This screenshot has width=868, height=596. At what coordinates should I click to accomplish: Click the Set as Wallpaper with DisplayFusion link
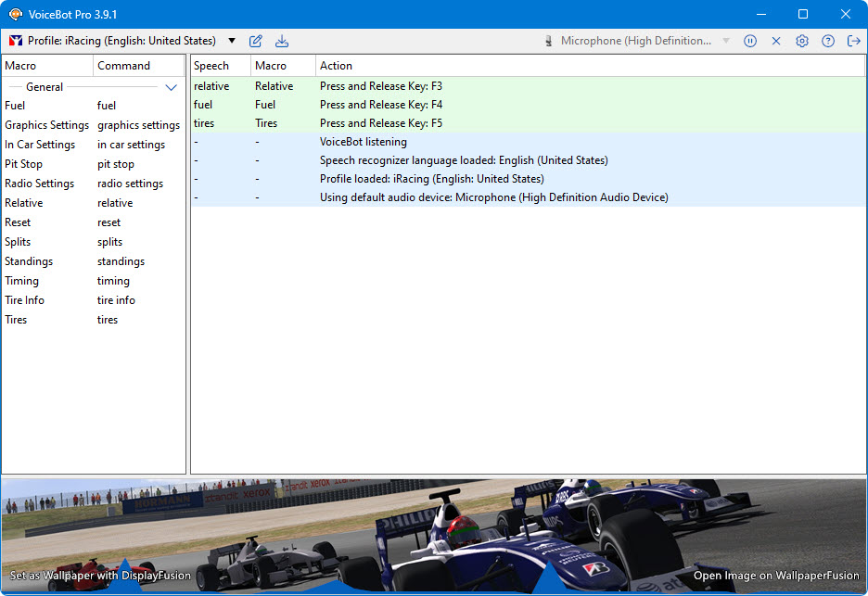point(100,576)
